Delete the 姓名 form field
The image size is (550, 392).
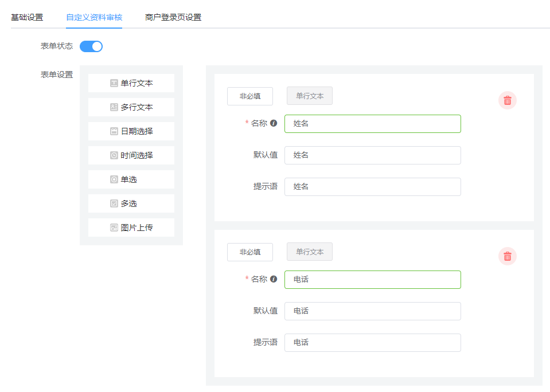[x=507, y=101]
